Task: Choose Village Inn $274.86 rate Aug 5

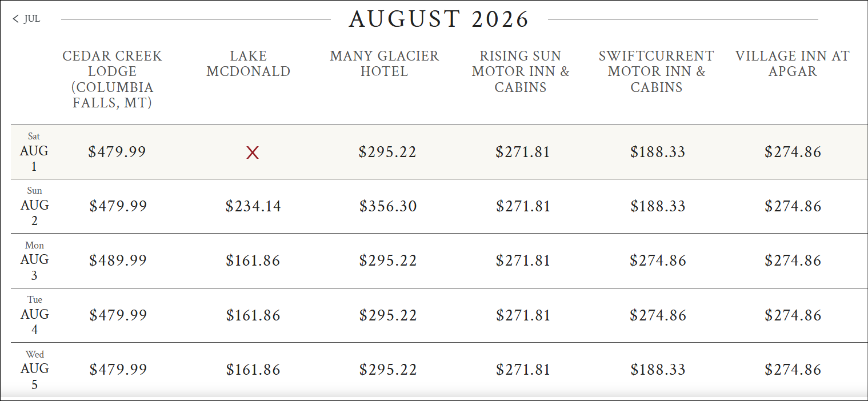Action: coord(793,370)
